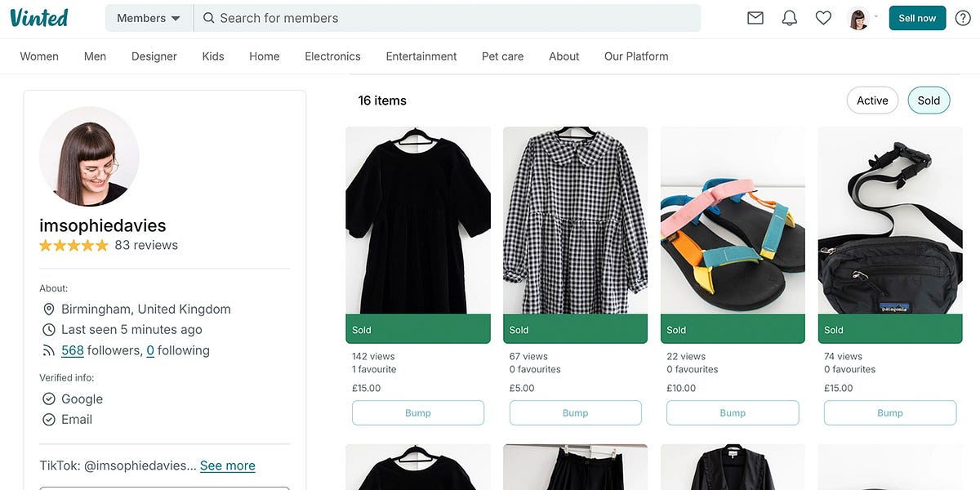The height and width of the screenshot is (490, 980).
Task: Click the search magnifier icon
Action: coord(208,17)
